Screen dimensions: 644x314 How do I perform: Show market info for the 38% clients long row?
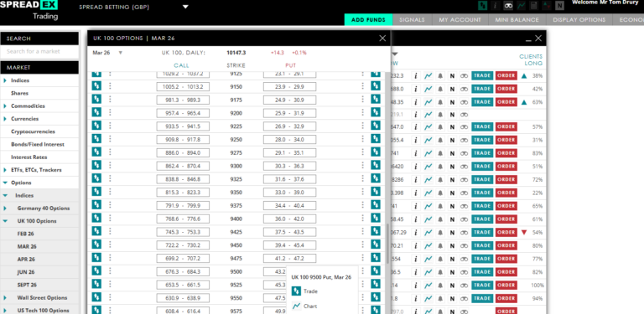point(416,76)
